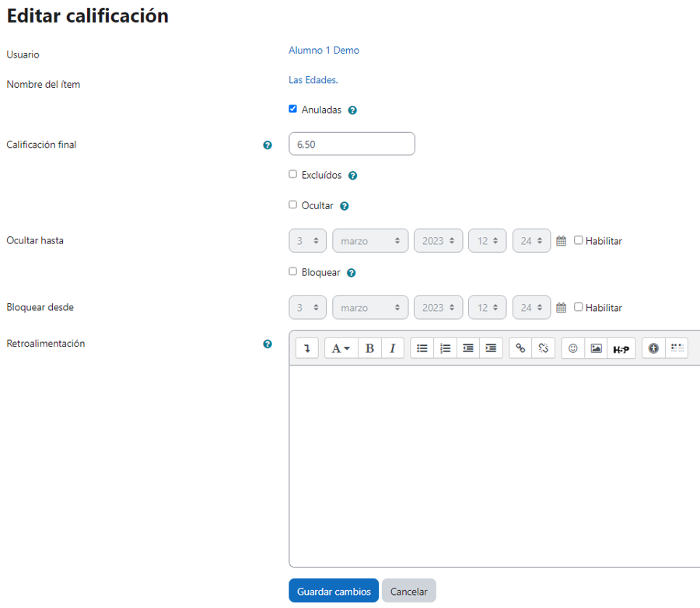Insert a link in the feedback editor
The height and width of the screenshot is (608, 700).
point(520,348)
